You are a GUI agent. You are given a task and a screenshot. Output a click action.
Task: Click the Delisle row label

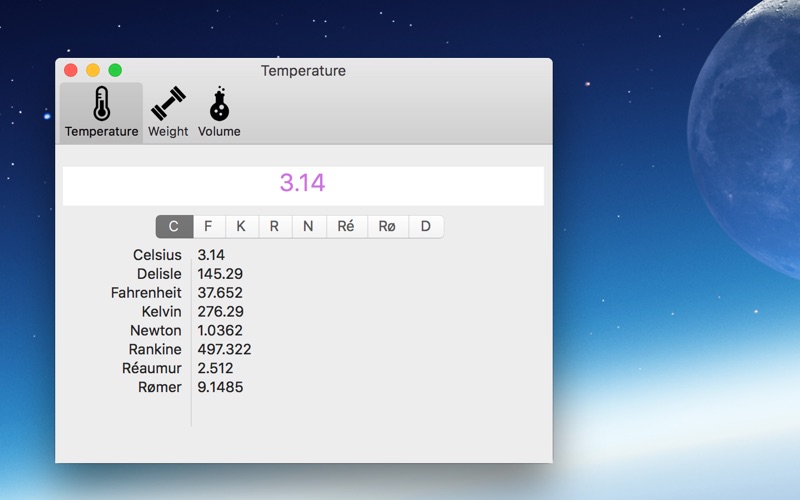[x=159, y=273]
